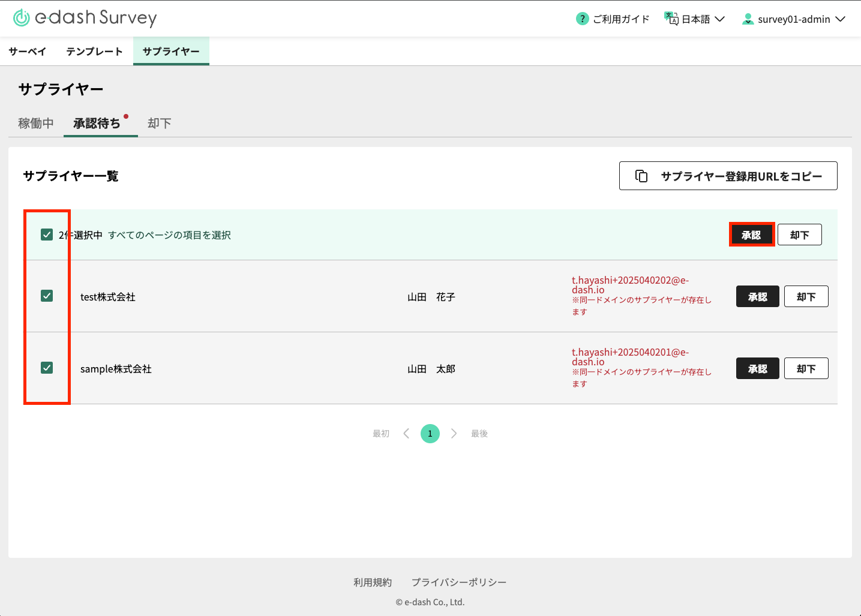Go to next page with right chevron
This screenshot has height=616, width=861.
point(454,434)
